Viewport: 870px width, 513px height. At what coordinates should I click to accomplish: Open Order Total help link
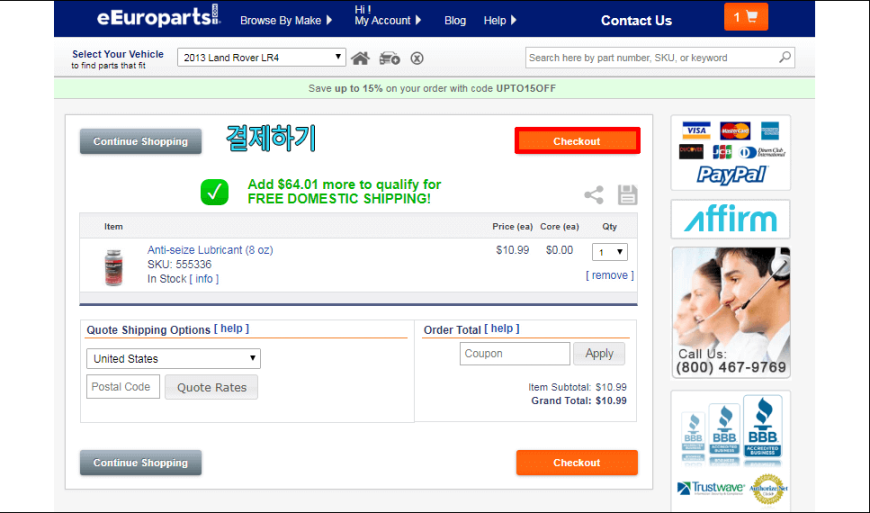coord(502,328)
